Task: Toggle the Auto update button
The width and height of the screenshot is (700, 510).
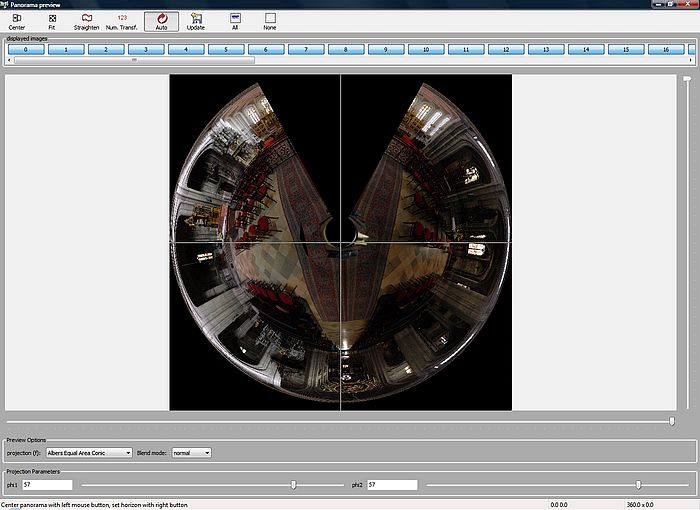Action: pos(161,21)
